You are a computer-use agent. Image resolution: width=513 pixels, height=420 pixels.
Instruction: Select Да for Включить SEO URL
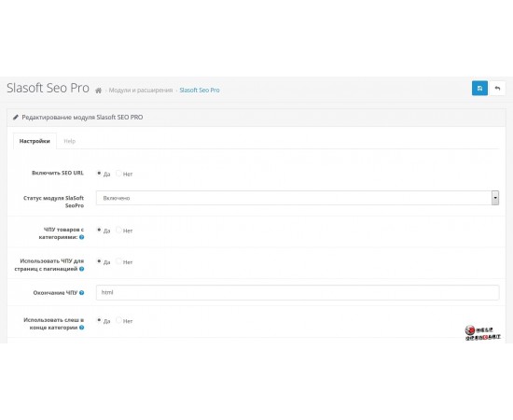[99, 174]
